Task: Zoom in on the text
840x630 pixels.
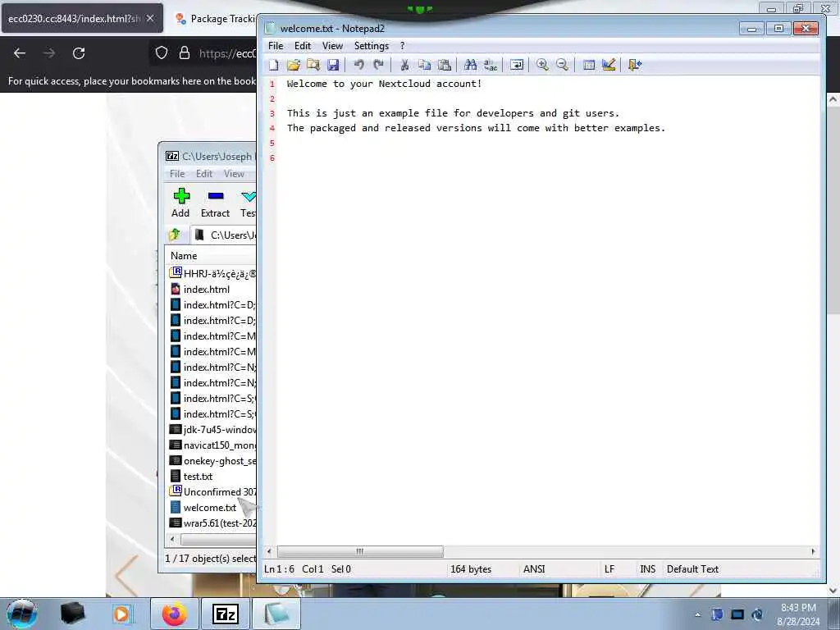Action: tap(542, 66)
